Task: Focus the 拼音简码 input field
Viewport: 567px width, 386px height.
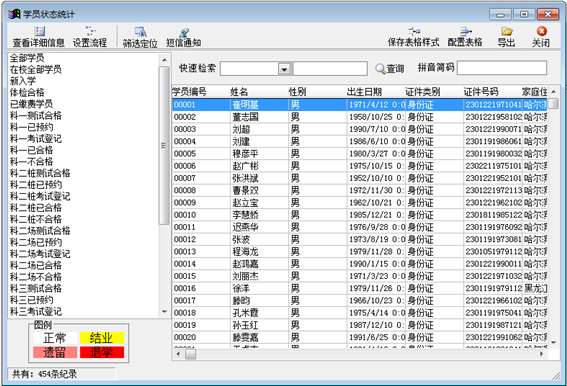Action: click(502, 68)
